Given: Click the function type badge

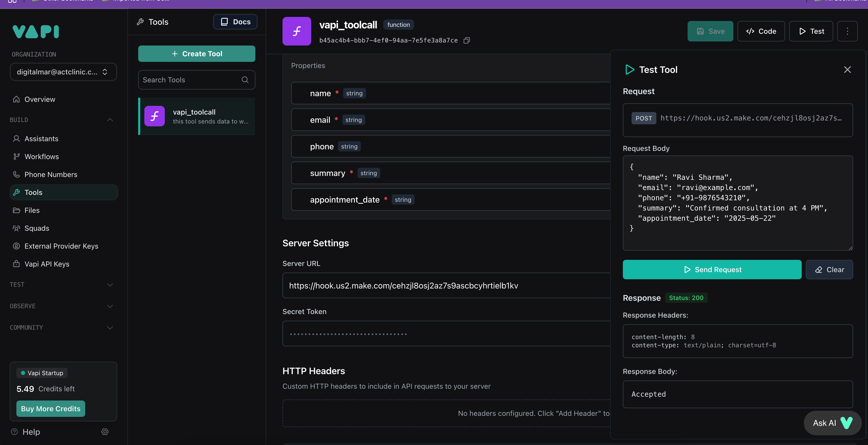Looking at the screenshot, I should point(399,25).
